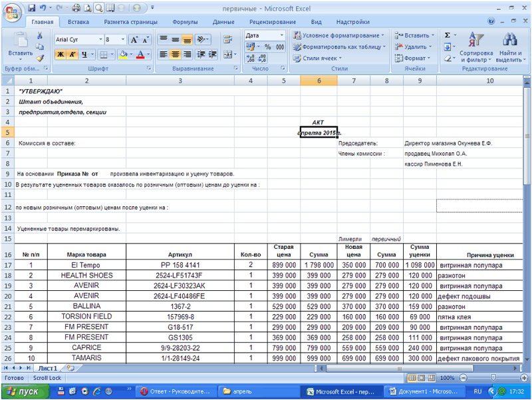The width and height of the screenshot is (532, 400).
Task: Decrease decimal places
Action: [262, 59]
